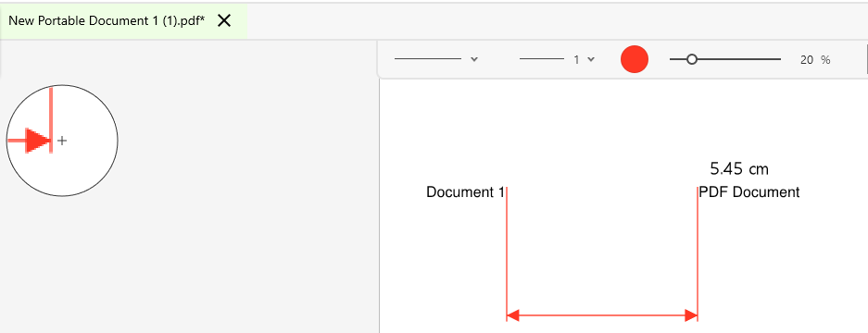868x333 pixels.
Task: Click the 20 % opacity value field
Action: [815, 60]
